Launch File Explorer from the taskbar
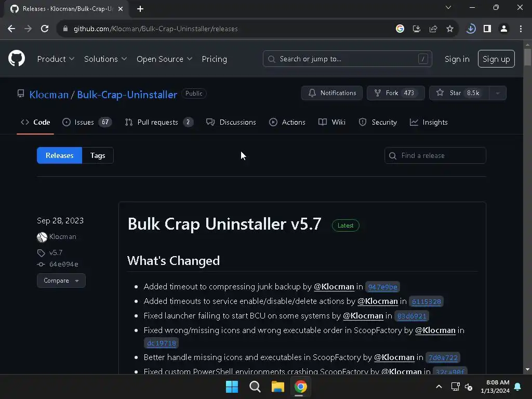 point(277,387)
